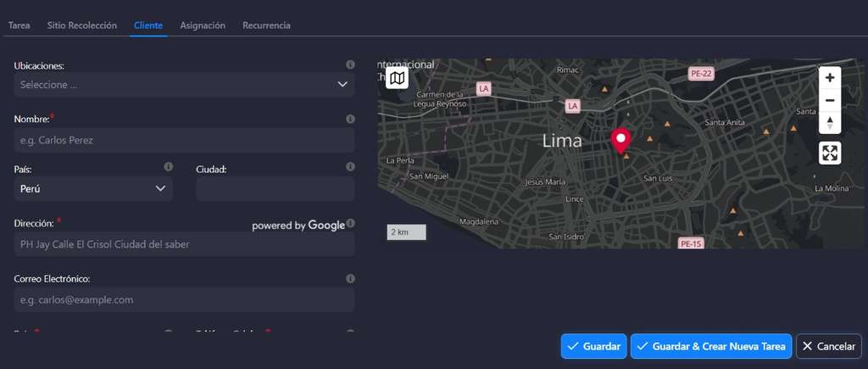Click the map layers icon on map

[x=398, y=78]
